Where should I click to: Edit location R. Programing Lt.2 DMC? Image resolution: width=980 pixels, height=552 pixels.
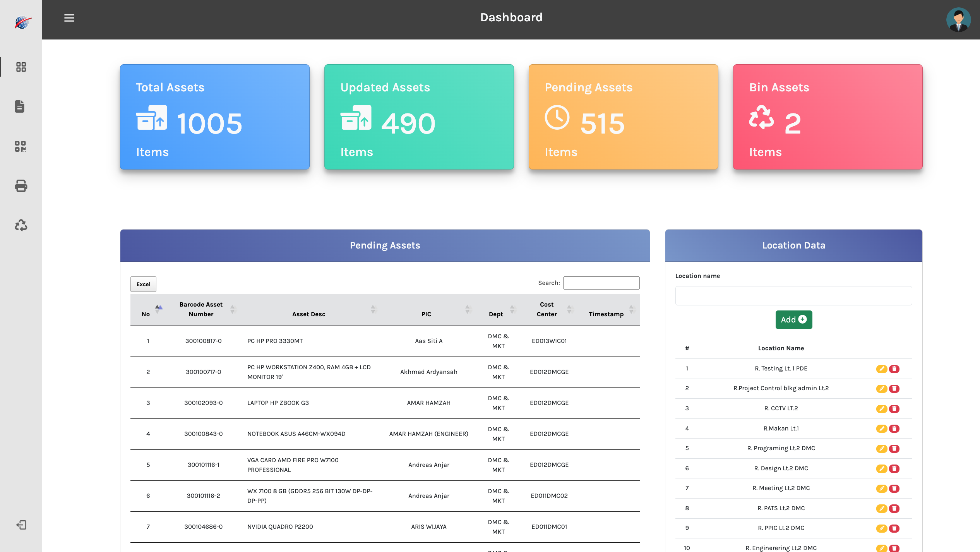(x=882, y=449)
